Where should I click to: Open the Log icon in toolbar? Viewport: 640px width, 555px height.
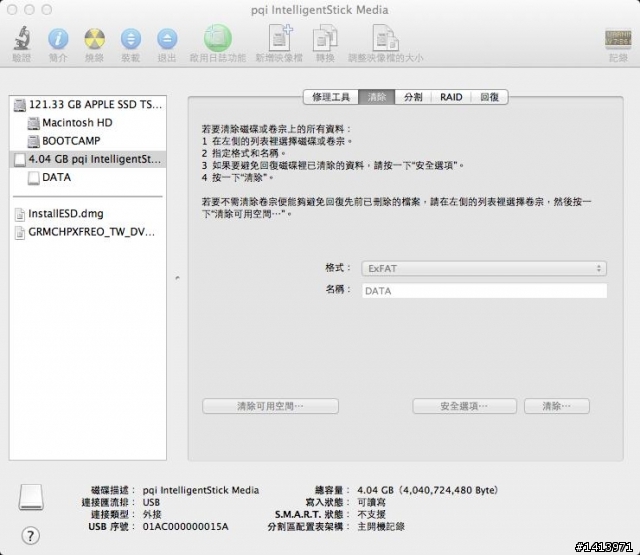618,39
